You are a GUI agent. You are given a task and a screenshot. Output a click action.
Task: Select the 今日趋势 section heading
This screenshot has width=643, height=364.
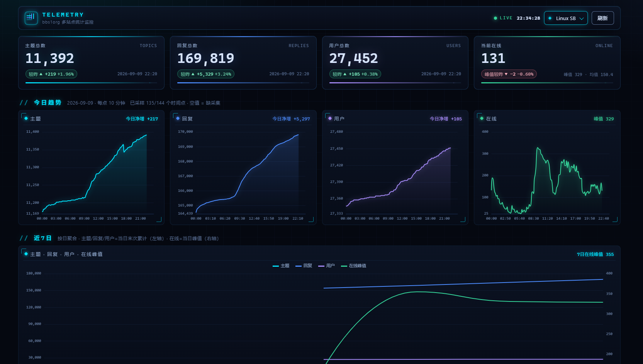[48, 103]
